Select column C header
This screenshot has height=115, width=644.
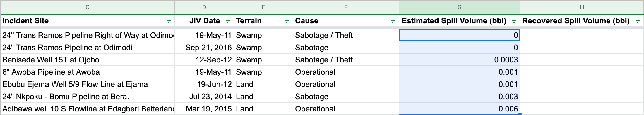click(x=88, y=7)
